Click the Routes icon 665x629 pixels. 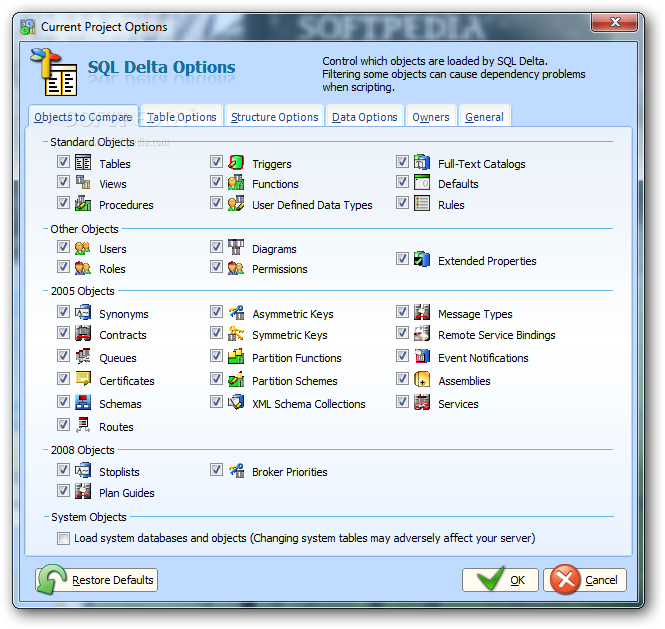[x=83, y=425]
